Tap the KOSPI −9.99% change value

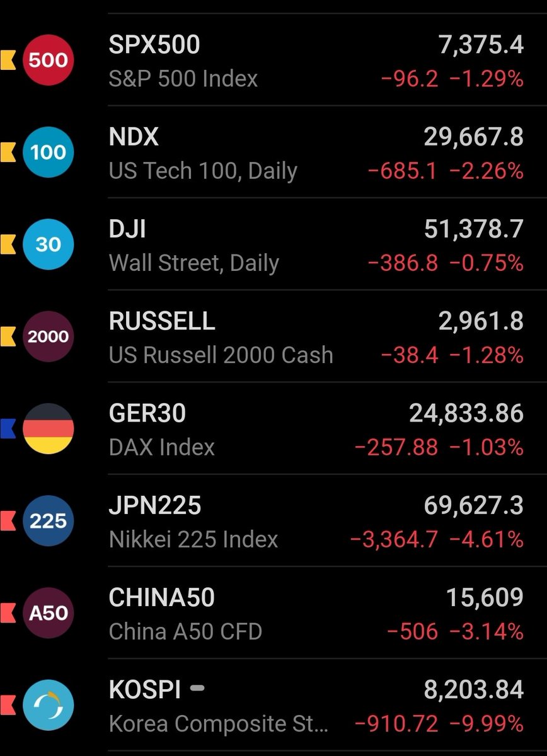(x=487, y=724)
